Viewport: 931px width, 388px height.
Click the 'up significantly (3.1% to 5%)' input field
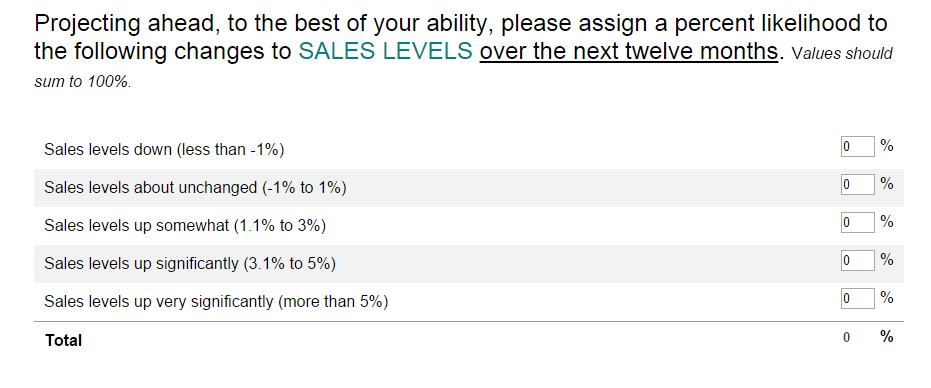pyautogui.click(x=857, y=260)
